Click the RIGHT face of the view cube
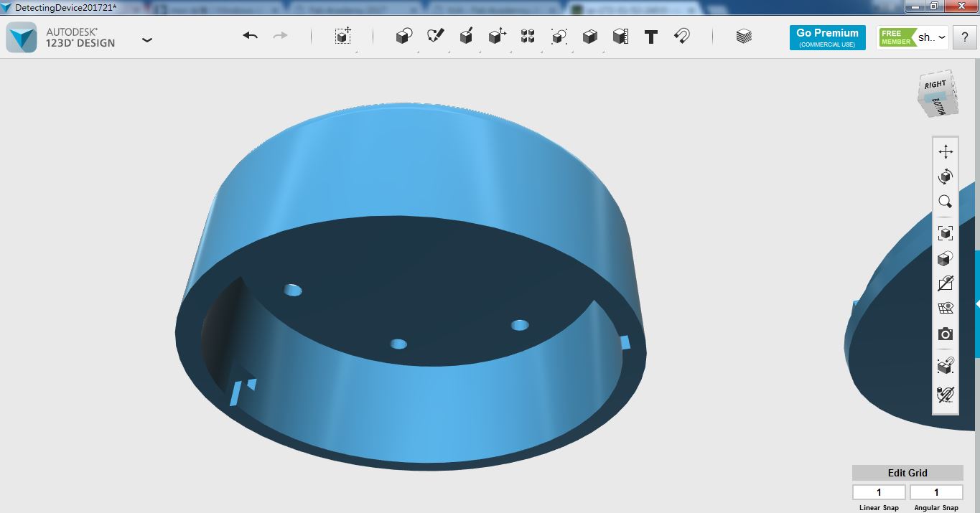Viewport: 980px width, 513px height. (x=934, y=85)
